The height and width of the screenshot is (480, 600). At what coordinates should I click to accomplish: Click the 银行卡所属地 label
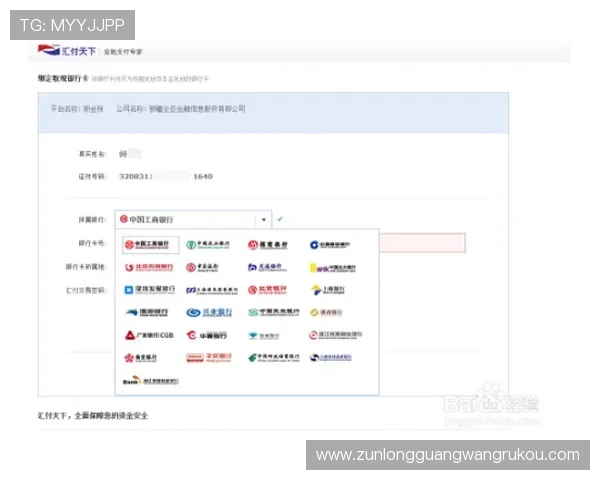(x=86, y=267)
